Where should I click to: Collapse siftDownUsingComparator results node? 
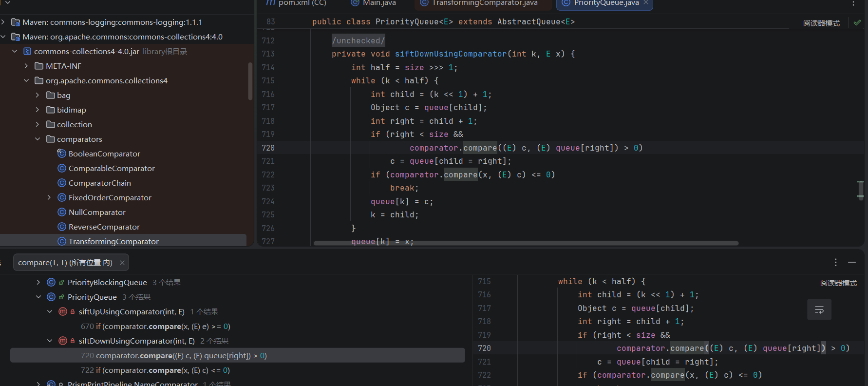click(x=50, y=341)
